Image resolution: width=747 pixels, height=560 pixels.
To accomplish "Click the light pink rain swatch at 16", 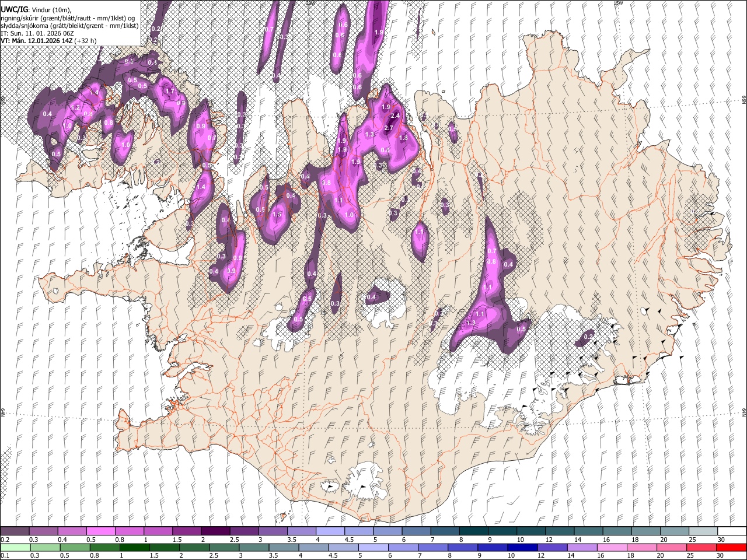I will click(612, 547).
